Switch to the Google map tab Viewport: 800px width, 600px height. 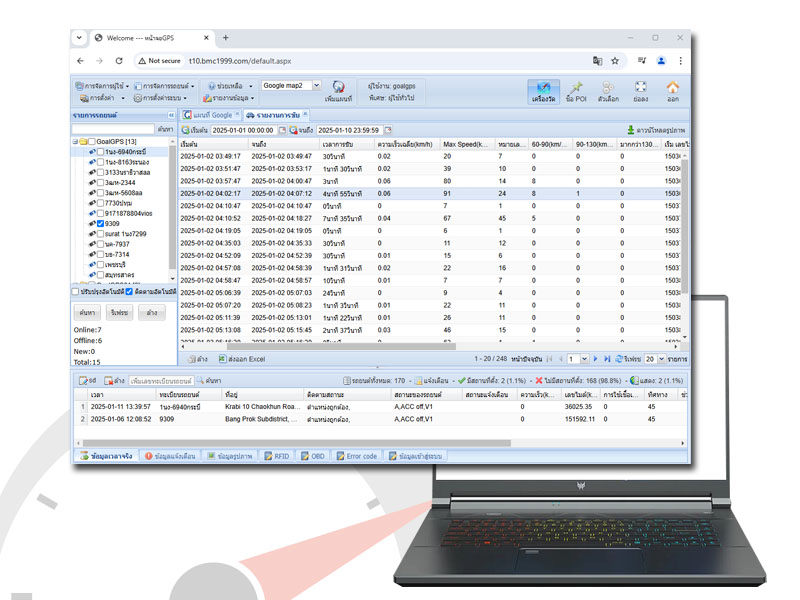211,115
